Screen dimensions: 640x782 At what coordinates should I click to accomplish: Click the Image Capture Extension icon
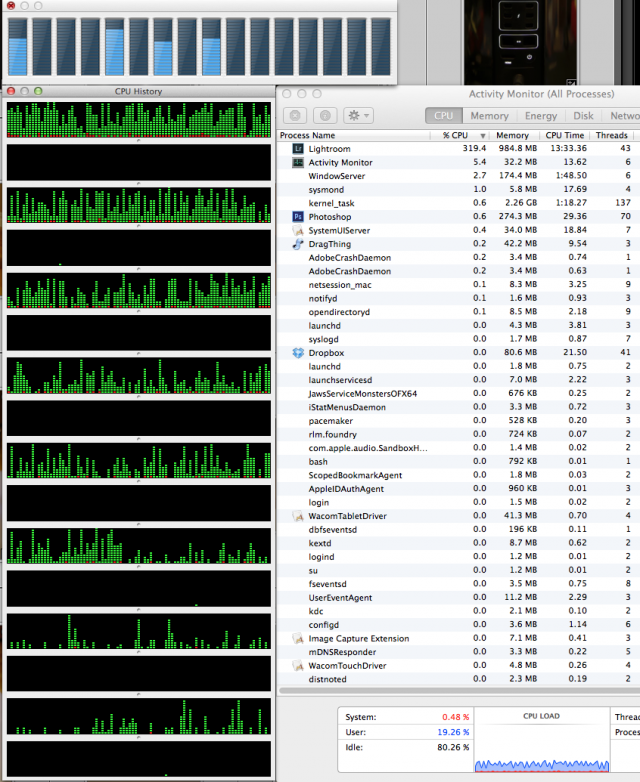click(x=298, y=638)
